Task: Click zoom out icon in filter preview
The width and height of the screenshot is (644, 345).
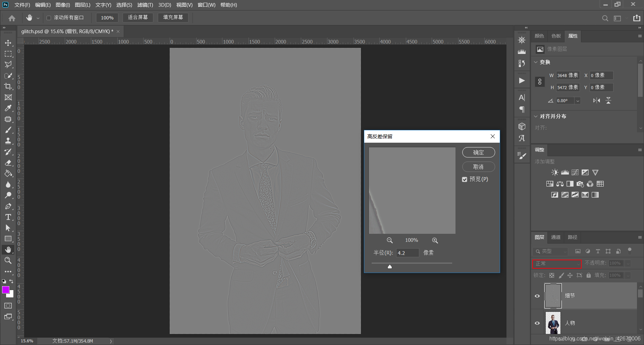Action: pos(389,240)
